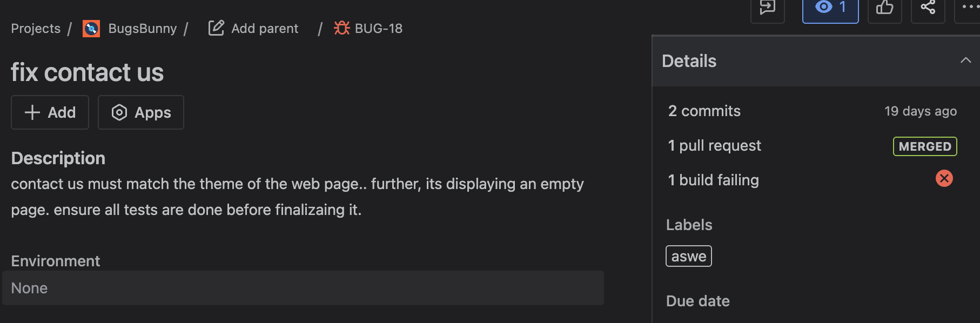Open the Apps button
The height and width of the screenshot is (323, 980).
pyautogui.click(x=141, y=112)
